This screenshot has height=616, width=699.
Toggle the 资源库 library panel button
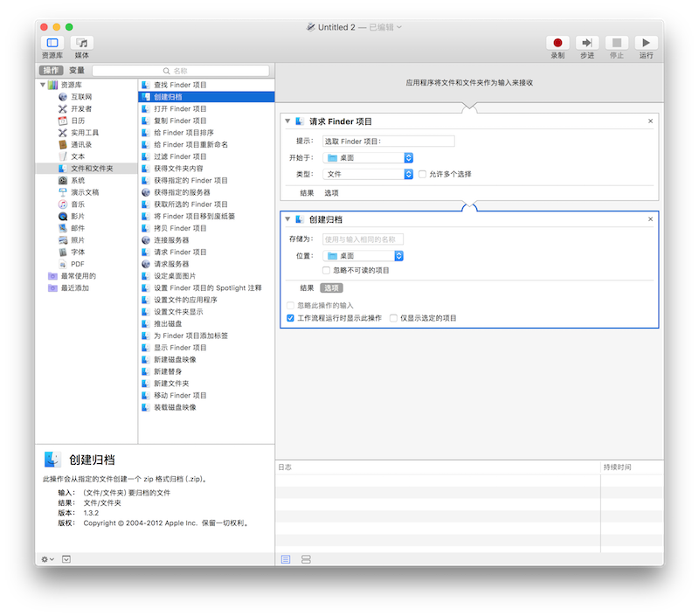[x=52, y=43]
